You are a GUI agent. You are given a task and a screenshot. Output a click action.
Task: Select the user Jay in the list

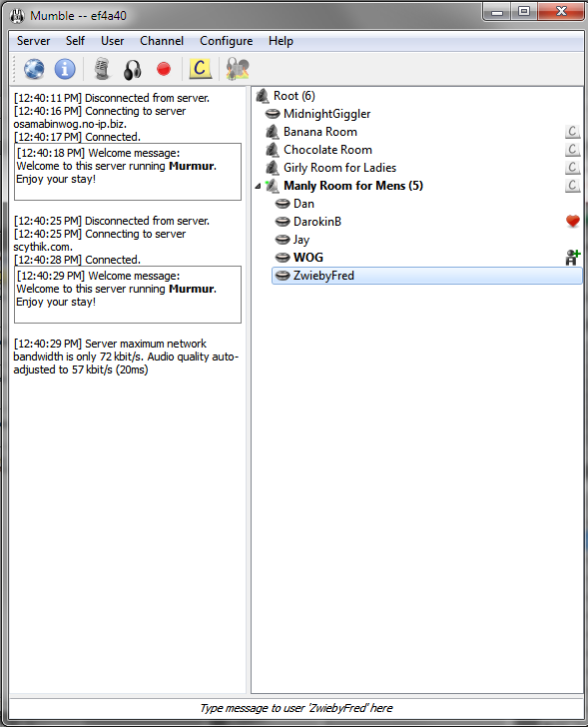click(x=300, y=240)
